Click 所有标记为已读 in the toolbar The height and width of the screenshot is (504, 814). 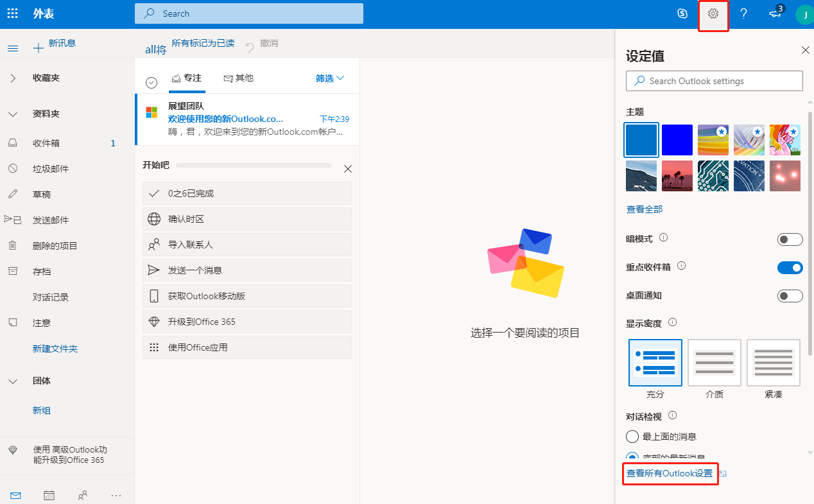203,43
